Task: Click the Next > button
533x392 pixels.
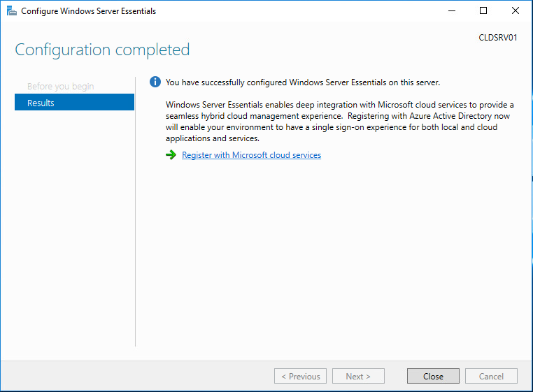Action: point(358,376)
